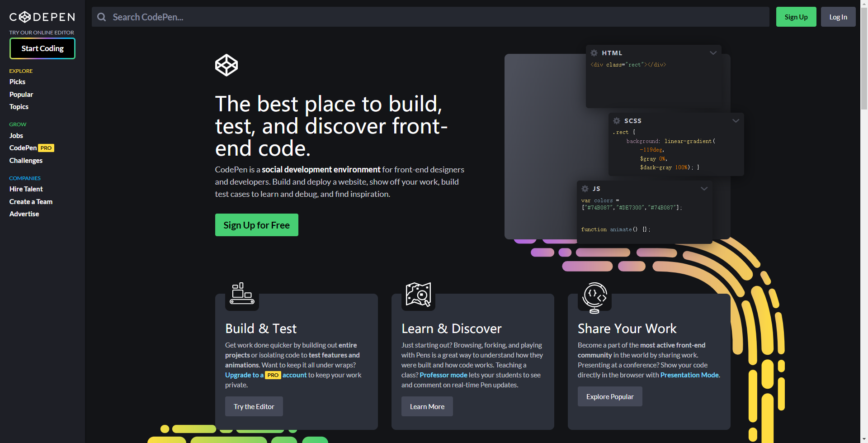Image resolution: width=868 pixels, height=443 pixels.
Task: Click the Learn & Discover map icon
Action: (418, 294)
